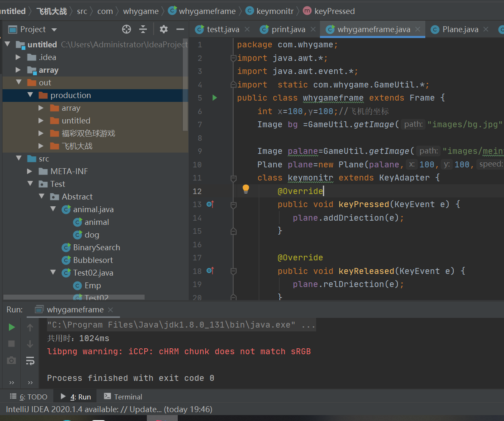Expand more run toolbar actions chevron
The image size is (504, 421).
click(11, 383)
